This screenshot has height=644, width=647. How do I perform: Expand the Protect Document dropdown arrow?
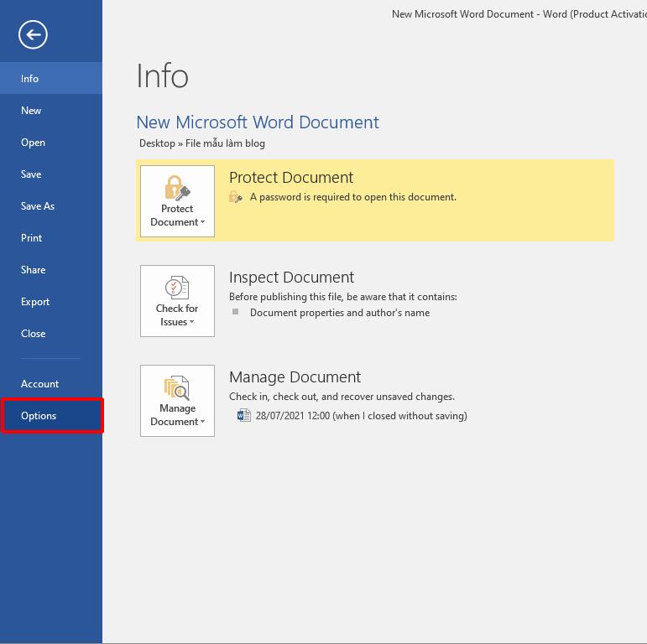(x=202, y=223)
